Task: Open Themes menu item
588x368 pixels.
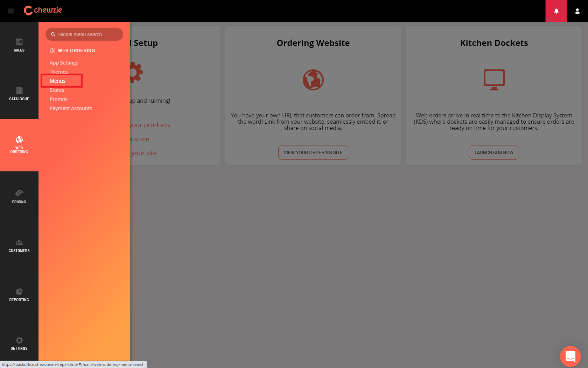Action: (59, 72)
